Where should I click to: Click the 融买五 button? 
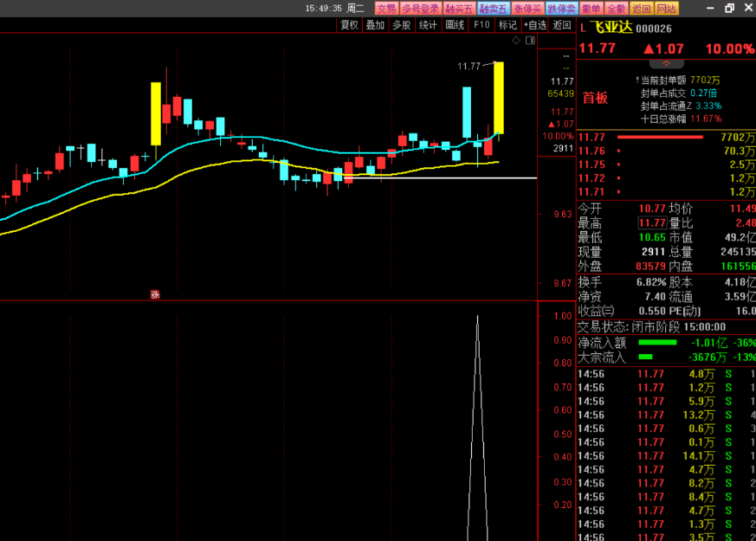click(x=459, y=9)
